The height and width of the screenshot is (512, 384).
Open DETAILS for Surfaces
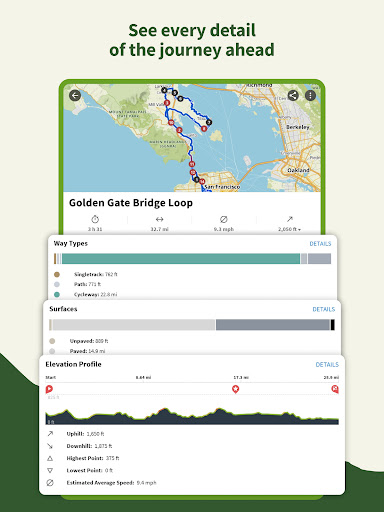pyautogui.click(x=324, y=309)
